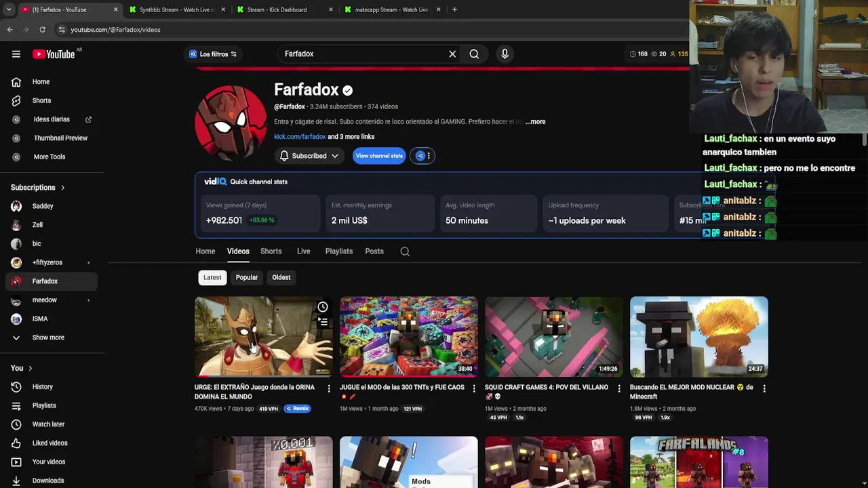Viewport: 868px width, 488px height.
Task: Switch to channel Live tab
Action: pyautogui.click(x=303, y=251)
